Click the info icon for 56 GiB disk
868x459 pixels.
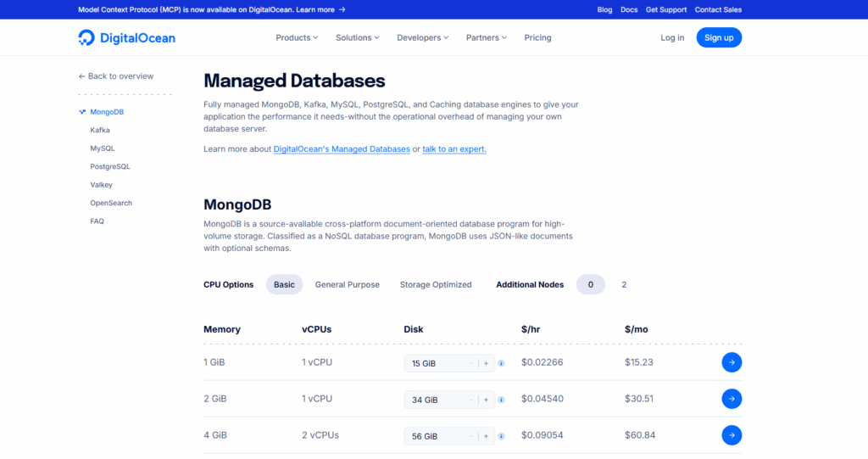point(501,436)
